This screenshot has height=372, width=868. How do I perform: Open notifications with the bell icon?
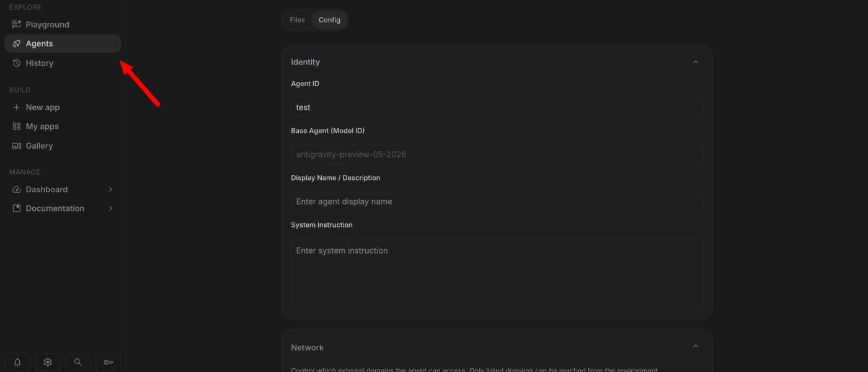click(17, 362)
